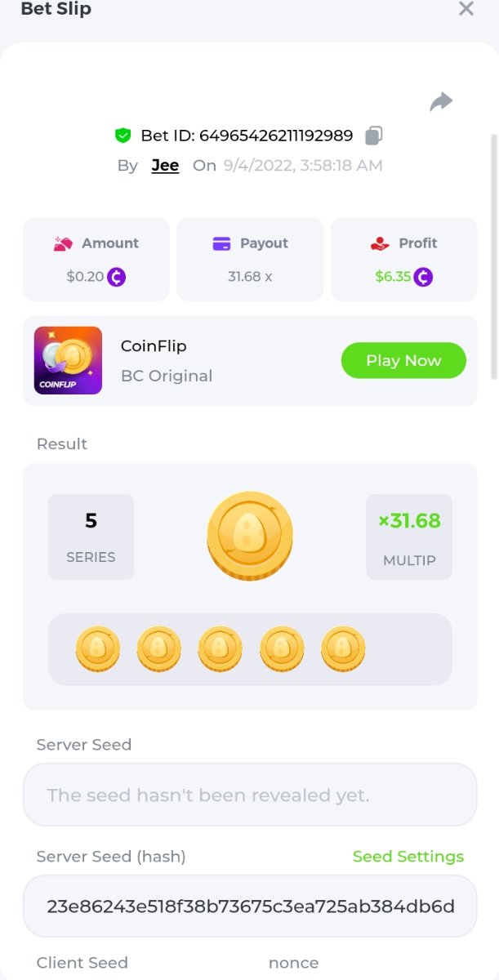
Task: Open Seed Settings link
Action: [x=408, y=856]
